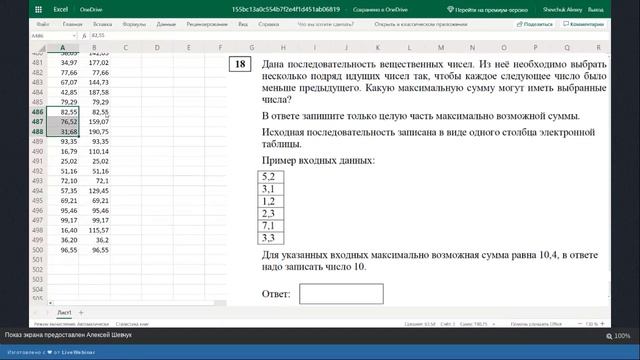Screen dimensions: 640x360
Task: Switch to the Рецензирование ribbon tab
Action: tap(207, 24)
